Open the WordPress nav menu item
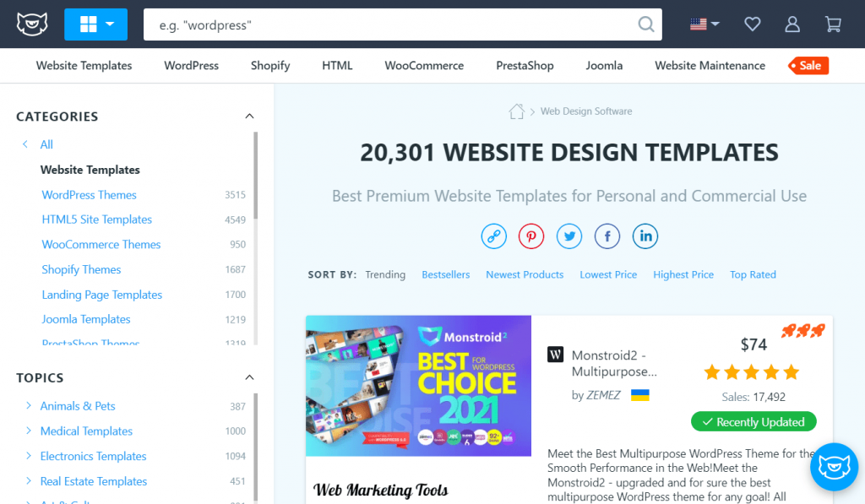 click(192, 66)
